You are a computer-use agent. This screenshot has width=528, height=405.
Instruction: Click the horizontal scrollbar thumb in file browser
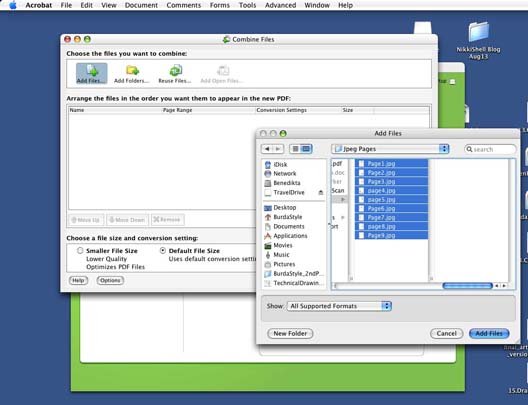467,285
